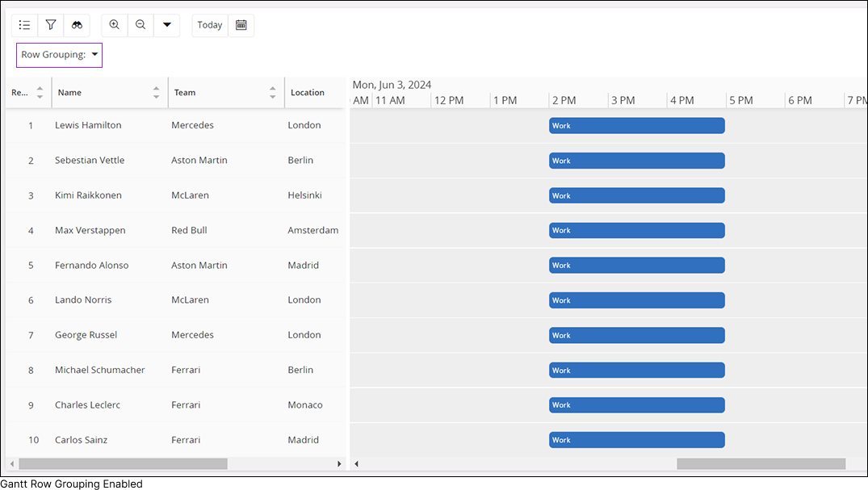Screen dimensions: 868x490
Task: Open the Row Grouping dropdown
Action: [x=60, y=55]
